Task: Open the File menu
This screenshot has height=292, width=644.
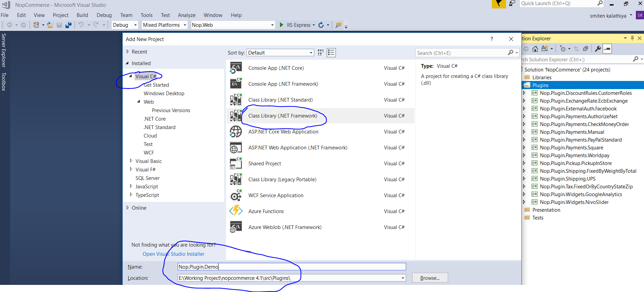Action: tap(5, 15)
